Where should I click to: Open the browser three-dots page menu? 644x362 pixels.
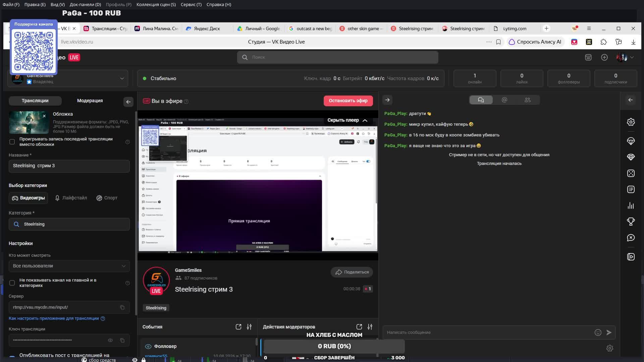coord(489,42)
